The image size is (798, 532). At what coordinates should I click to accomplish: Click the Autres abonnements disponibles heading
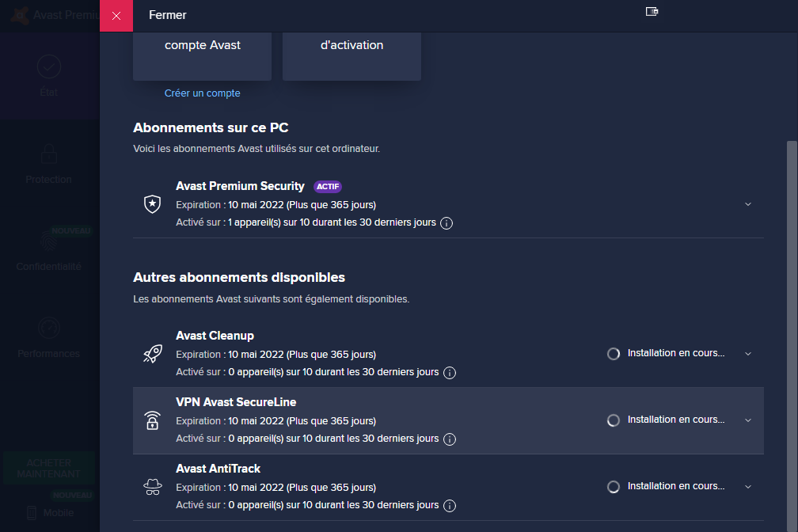pyautogui.click(x=239, y=277)
